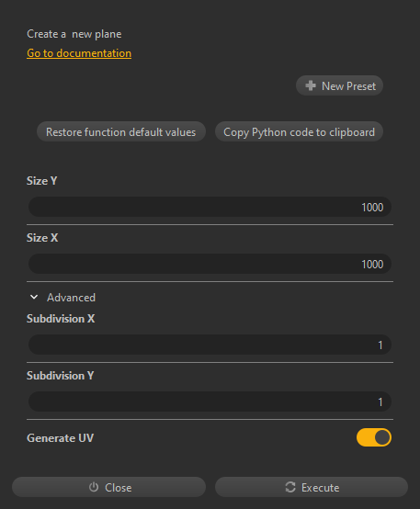Toggle the Generate UV switch
This screenshot has width=420, height=509.
coord(373,437)
